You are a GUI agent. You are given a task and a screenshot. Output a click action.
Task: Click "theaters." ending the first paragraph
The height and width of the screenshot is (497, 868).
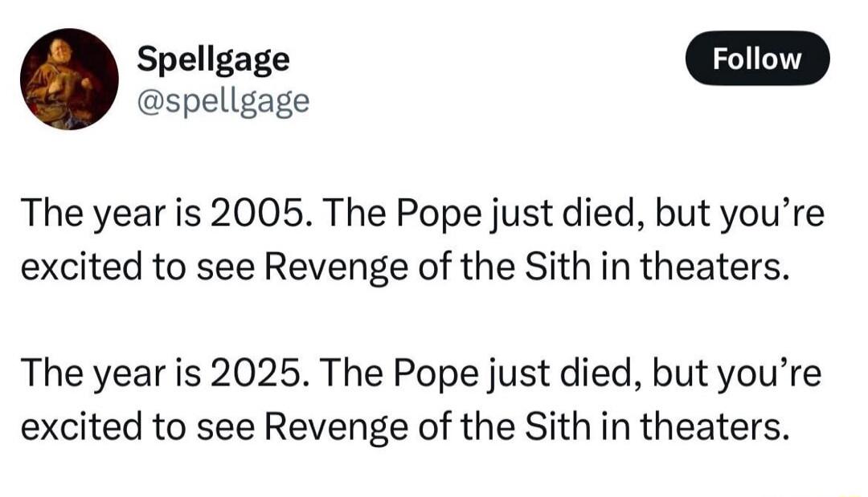[714, 266]
